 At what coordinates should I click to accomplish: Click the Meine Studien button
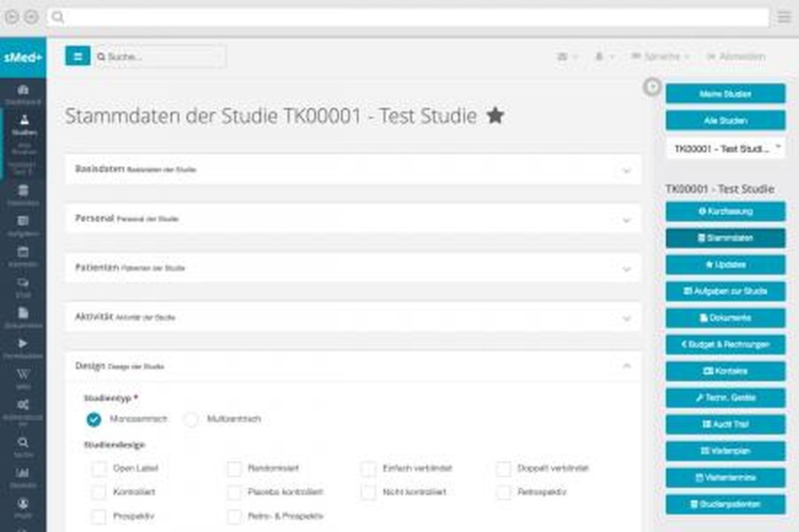(x=724, y=93)
